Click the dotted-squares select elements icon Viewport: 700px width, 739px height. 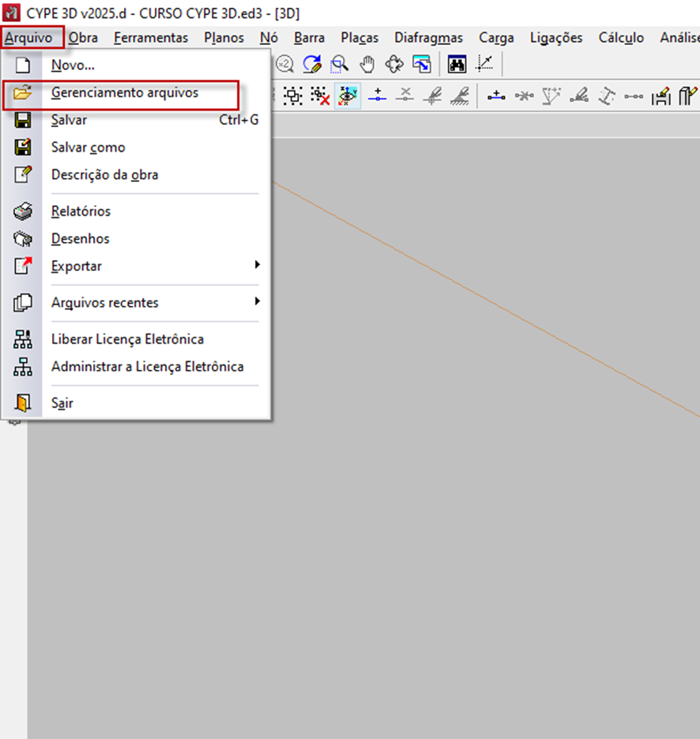click(x=293, y=96)
